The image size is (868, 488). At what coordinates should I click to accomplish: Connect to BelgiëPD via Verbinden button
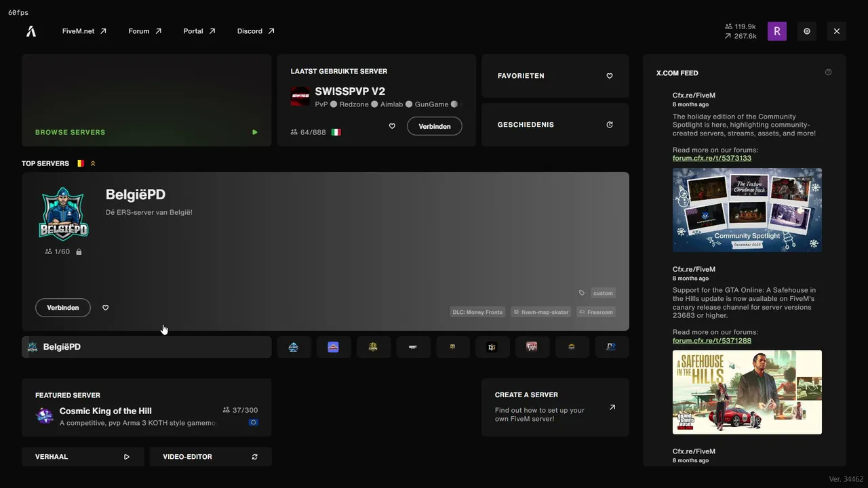coord(63,308)
